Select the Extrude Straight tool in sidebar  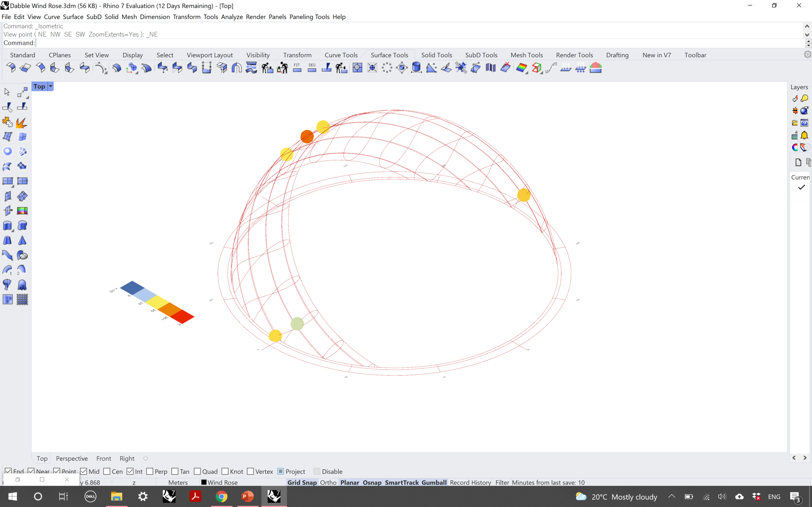(x=7, y=225)
